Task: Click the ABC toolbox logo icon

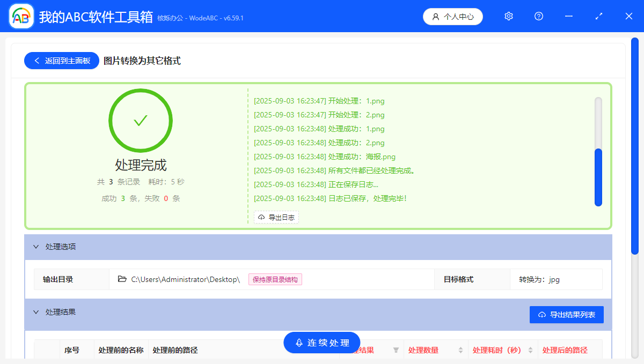Action: click(20, 16)
